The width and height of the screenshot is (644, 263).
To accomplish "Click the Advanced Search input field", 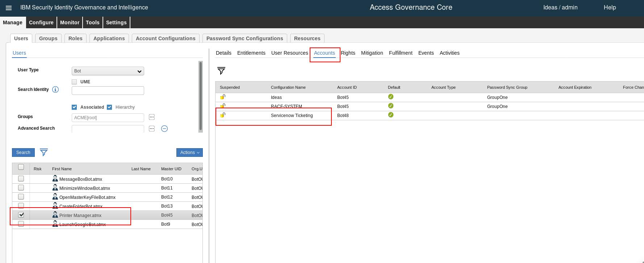I will tap(108, 129).
